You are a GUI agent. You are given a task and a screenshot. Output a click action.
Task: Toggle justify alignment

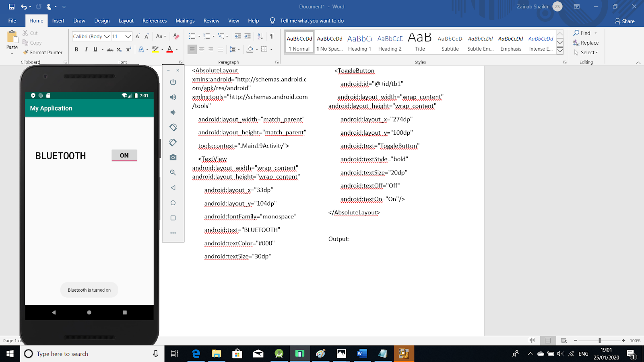(x=220, y=49)
